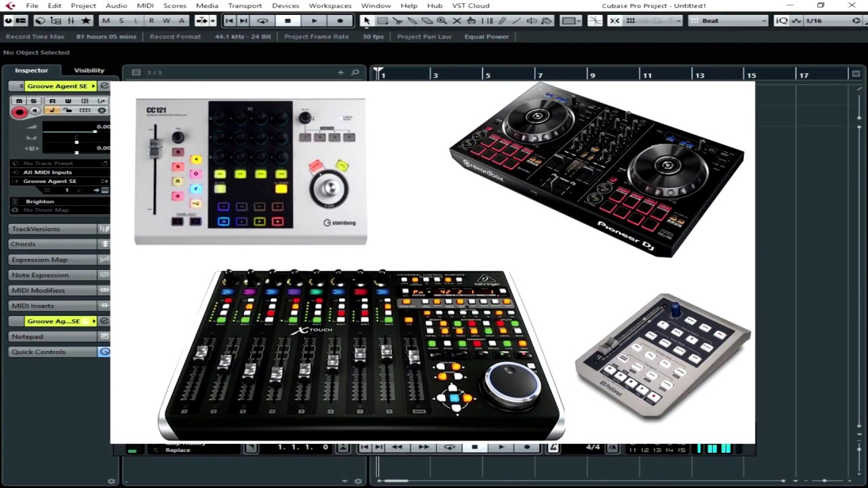This screenshot has height=488, width=868.
Task: Add track plus button in track list
Action: point(340,73)
